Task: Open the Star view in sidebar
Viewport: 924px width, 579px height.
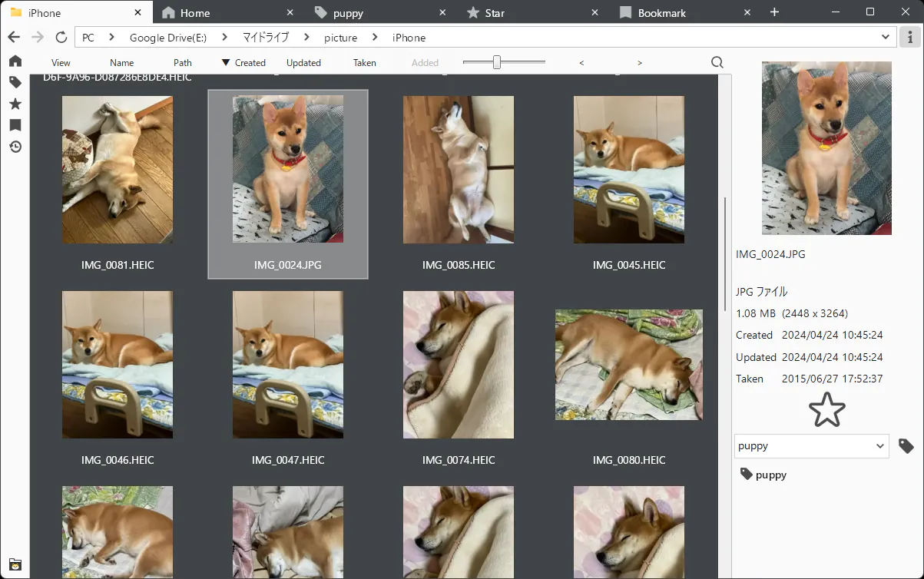Action: [15, 104]
